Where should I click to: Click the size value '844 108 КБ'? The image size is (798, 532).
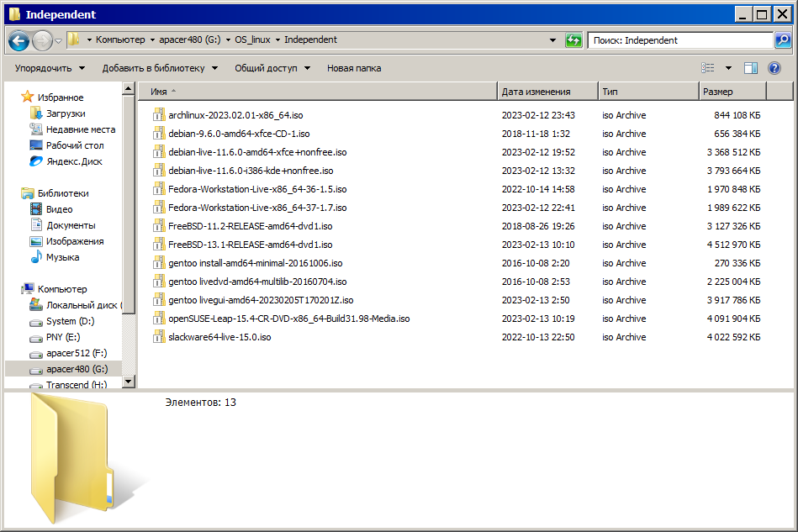[x=737, y=115]
